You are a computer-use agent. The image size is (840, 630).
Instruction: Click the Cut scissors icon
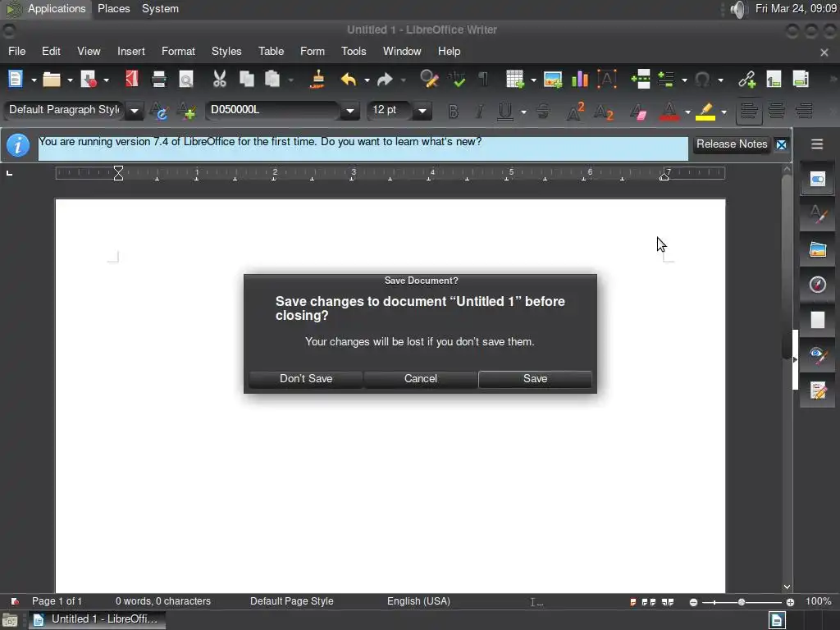(220, 80)
